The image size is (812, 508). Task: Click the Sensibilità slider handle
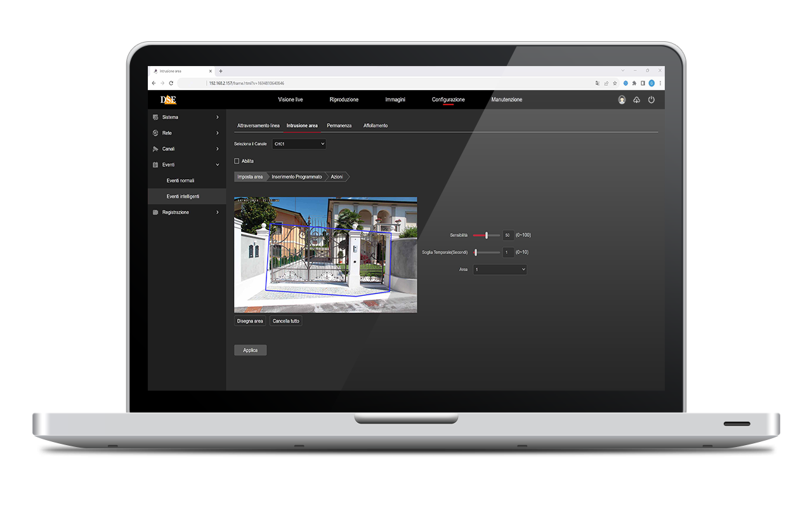(x=485, y=235)
